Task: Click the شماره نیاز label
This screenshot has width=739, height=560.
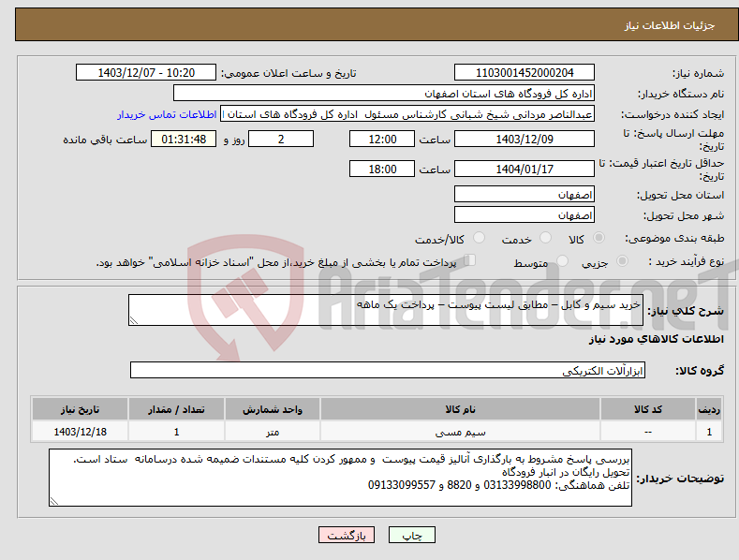Action: (698, 74)
